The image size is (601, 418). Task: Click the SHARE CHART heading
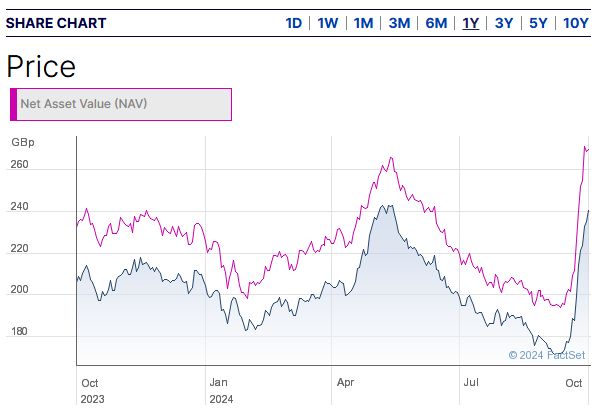[x=56, y=23]
